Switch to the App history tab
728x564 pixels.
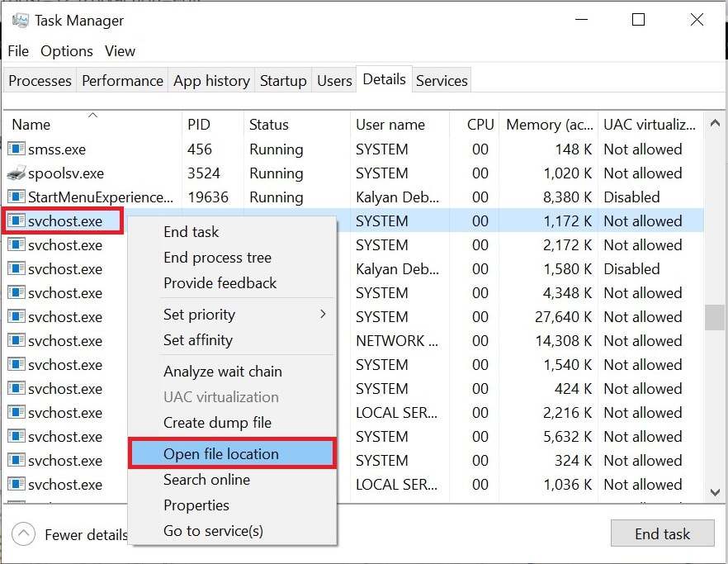[x=211, y=81]
